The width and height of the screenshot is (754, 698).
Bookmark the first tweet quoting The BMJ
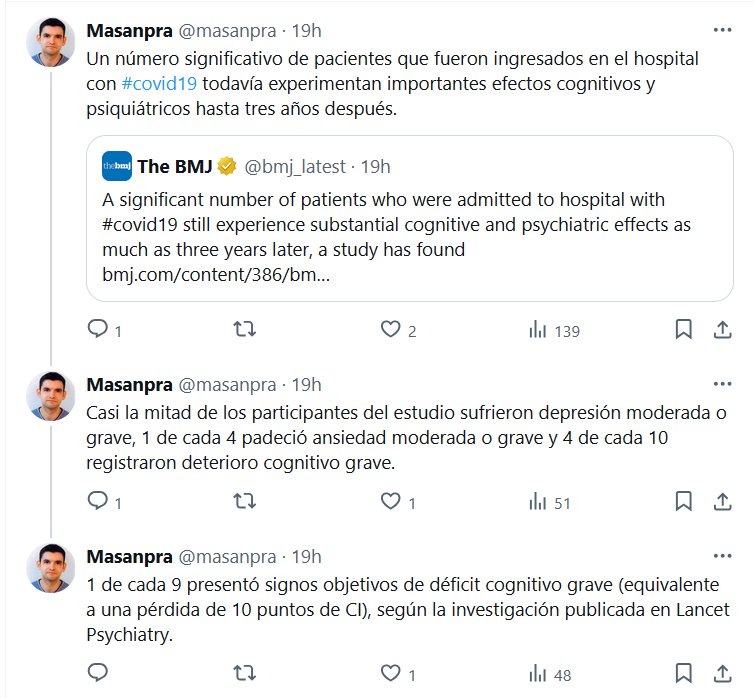coord(684,329)
